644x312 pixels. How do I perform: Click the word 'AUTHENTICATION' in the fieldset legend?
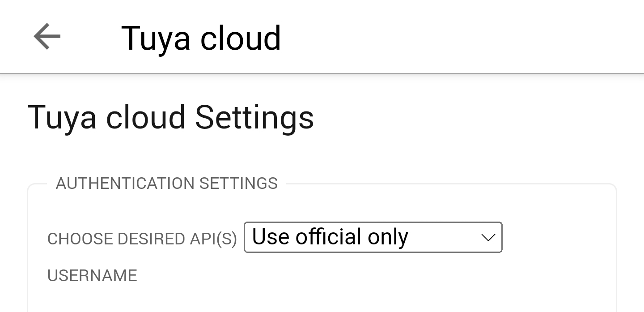pos(125,184)
